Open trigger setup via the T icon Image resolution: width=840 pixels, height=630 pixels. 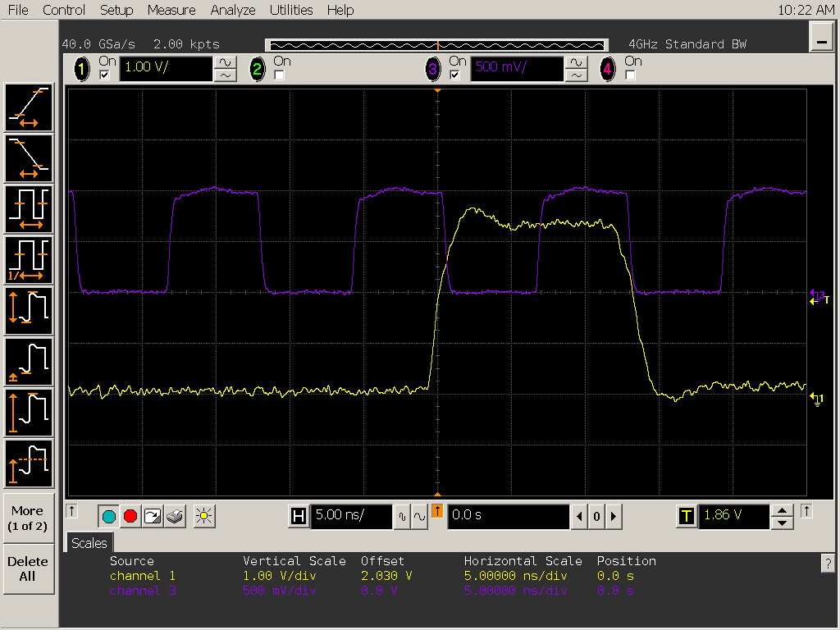coord(687,517)
